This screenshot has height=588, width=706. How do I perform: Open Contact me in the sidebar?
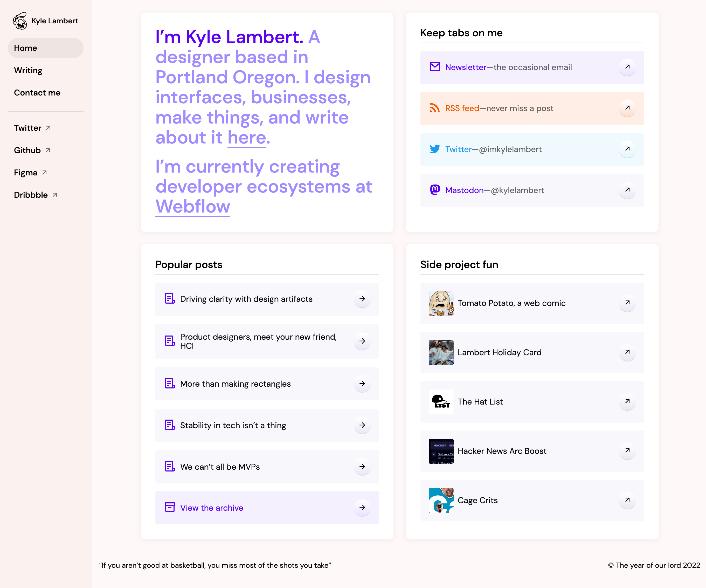tap(37, 92)
